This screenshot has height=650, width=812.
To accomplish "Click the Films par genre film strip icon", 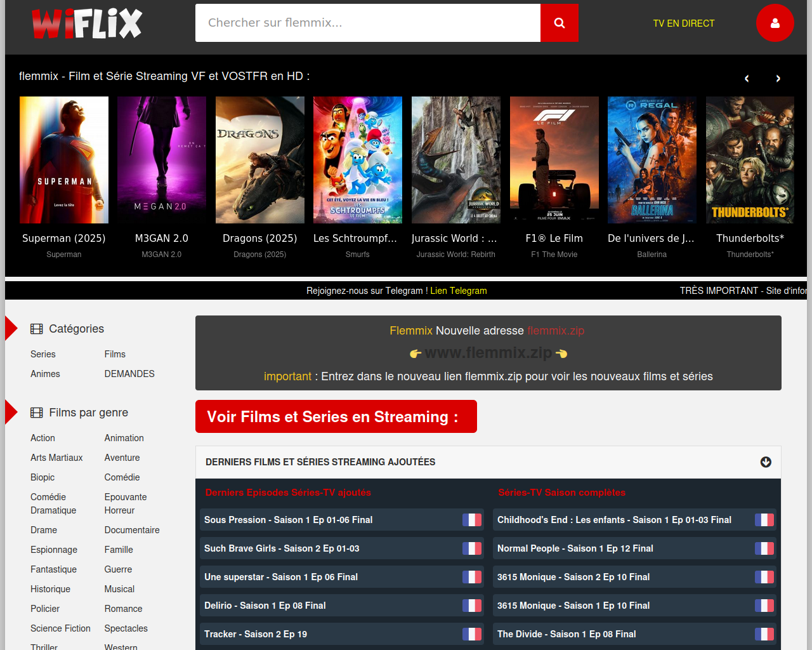I will (x=37, y=413).
